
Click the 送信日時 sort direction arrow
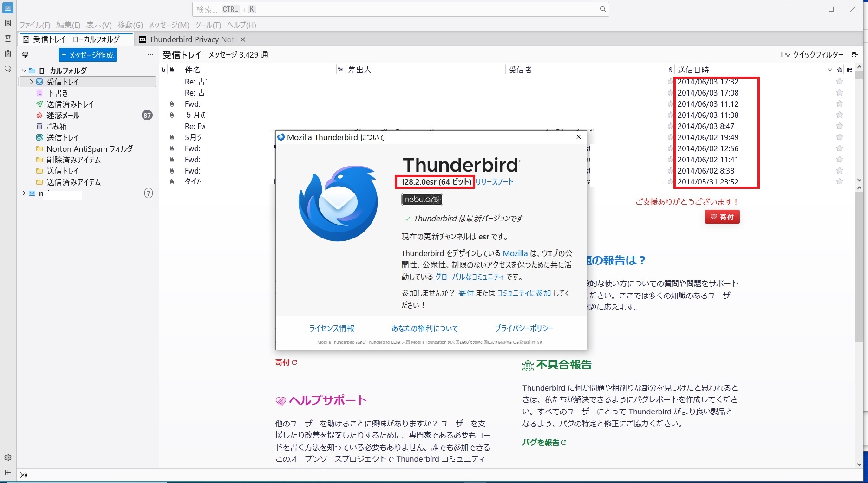point(829,70)
